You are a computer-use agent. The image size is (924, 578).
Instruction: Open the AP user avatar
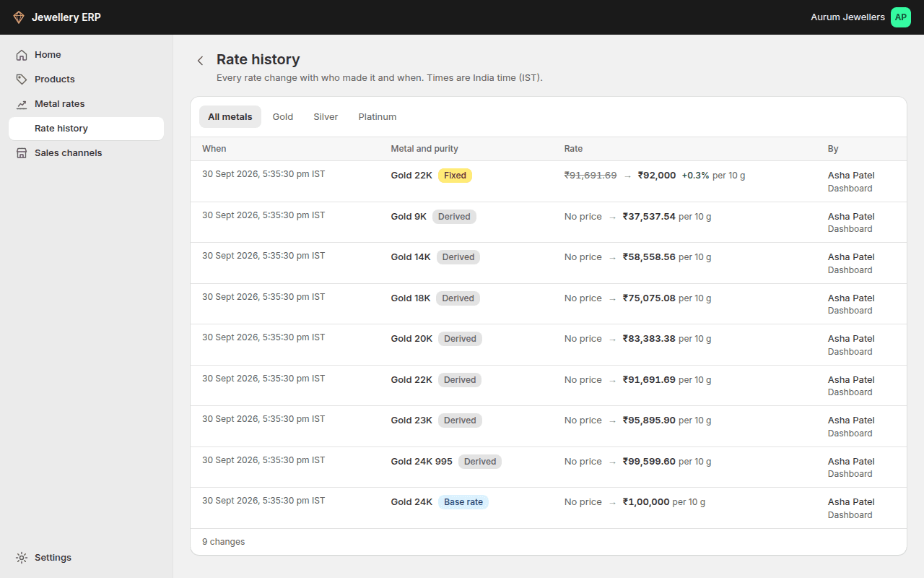tap(901, 17)
